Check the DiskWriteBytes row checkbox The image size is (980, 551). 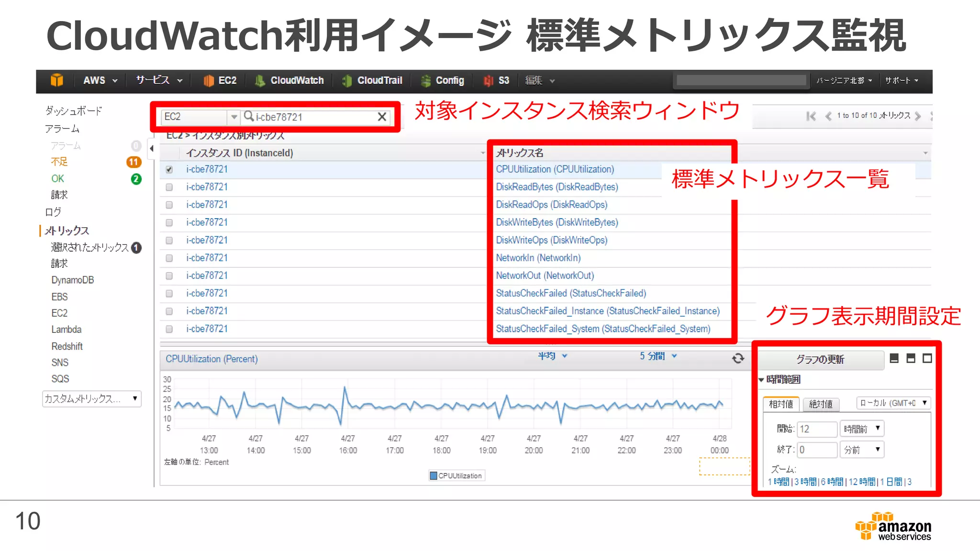pos(169,223)
